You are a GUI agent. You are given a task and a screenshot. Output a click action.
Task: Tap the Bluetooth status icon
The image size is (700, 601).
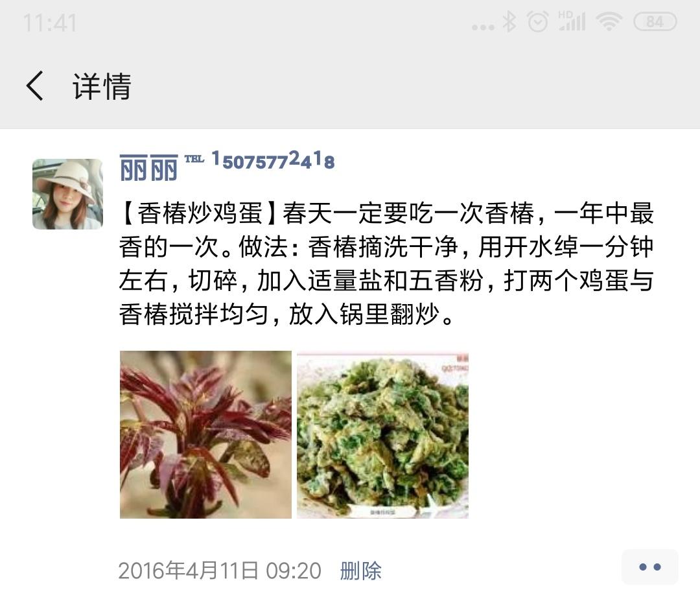click(x=509, y=22)
